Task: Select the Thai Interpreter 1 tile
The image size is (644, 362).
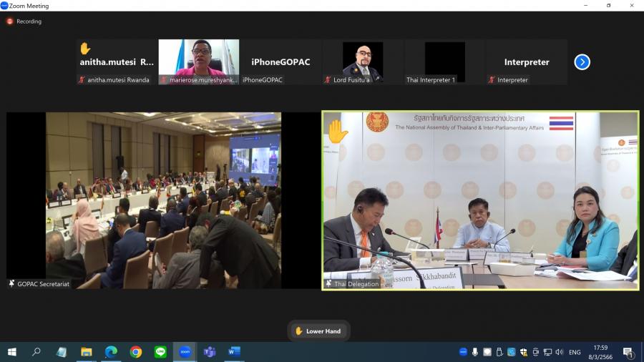Action: tap(444, 62)
